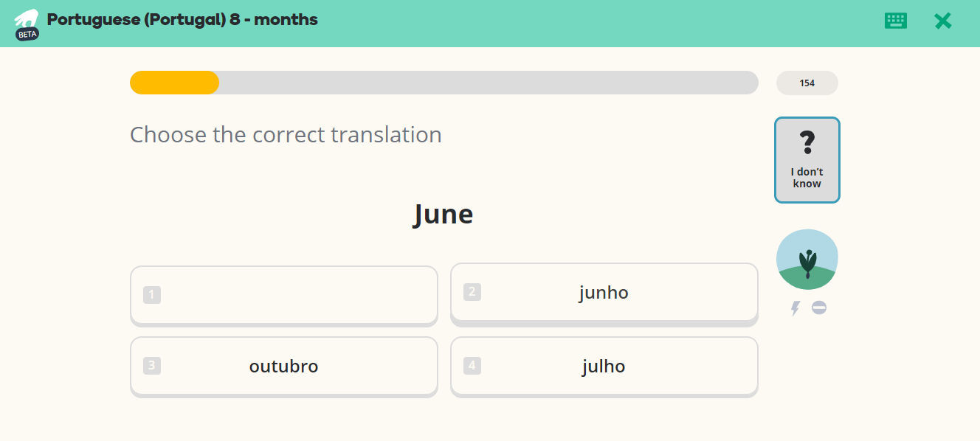The width and height of the screenshot is (980, 441).
Task: Click the number 1 answer badge
Action: click(x=152, y=295)
